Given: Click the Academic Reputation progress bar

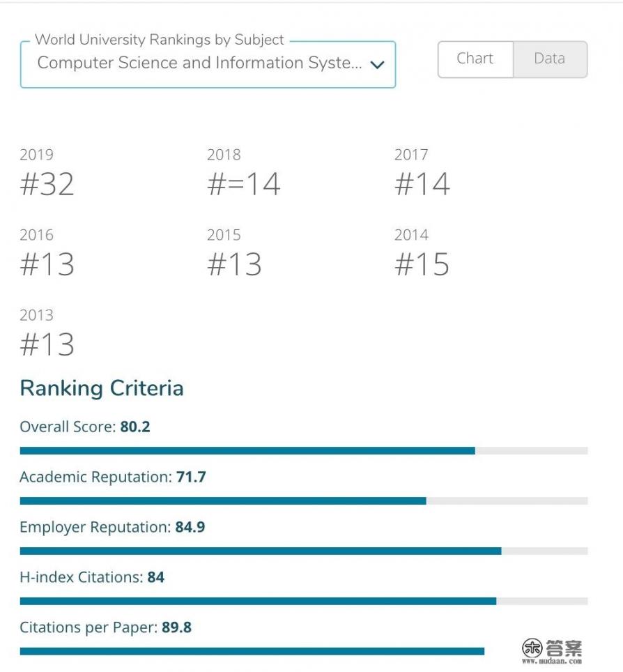Looking at the screenshot, I should [304, 501].
